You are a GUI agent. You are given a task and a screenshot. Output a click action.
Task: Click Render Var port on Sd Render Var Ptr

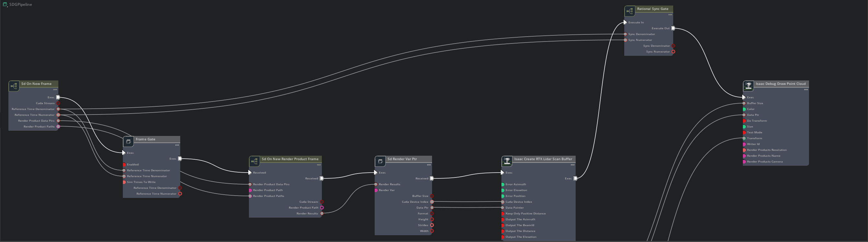pos(376,190)
